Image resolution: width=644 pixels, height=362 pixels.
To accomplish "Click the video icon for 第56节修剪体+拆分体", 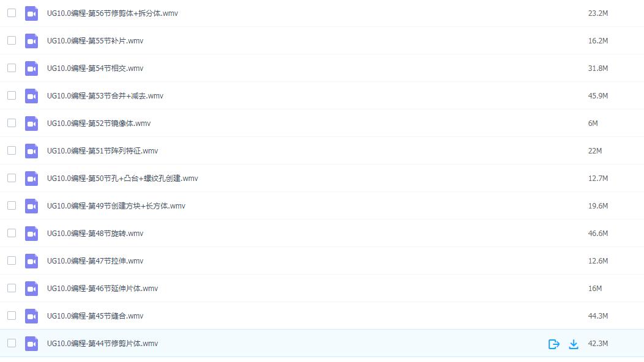I will tap(31, 13).
